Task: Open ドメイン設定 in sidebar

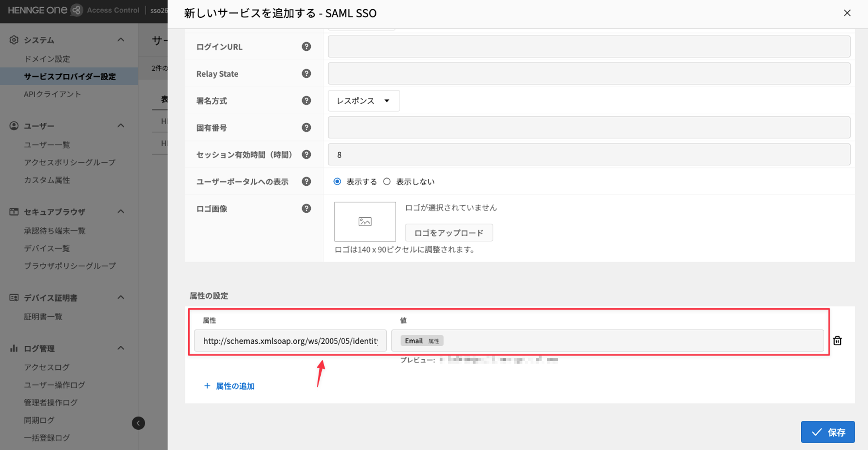Action: click(47, 59)
